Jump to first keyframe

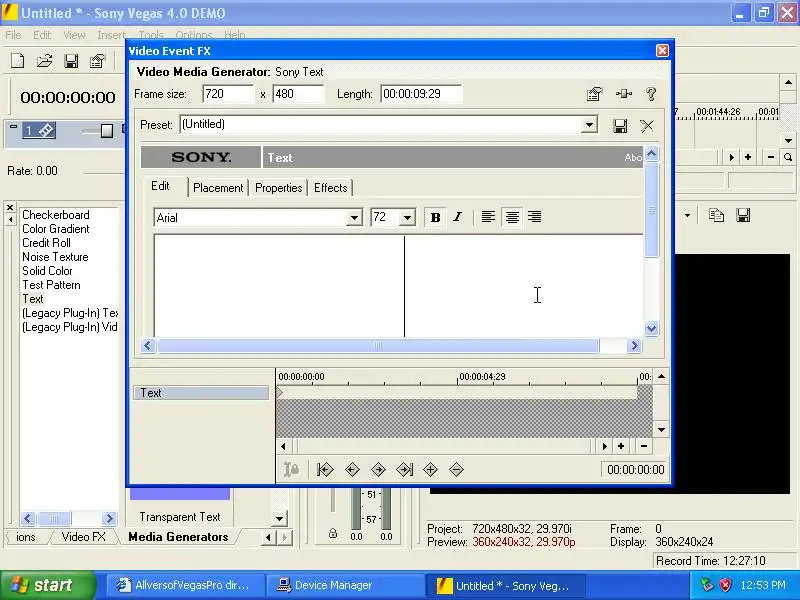click(325, 469)
